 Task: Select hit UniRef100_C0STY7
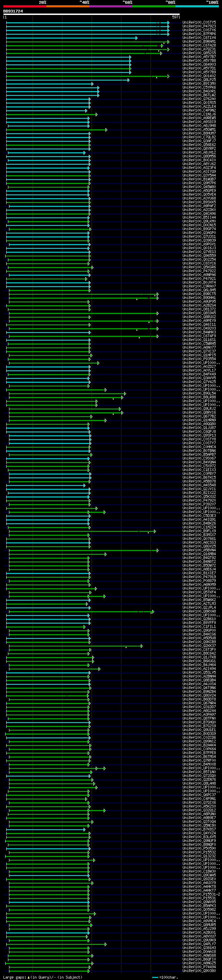point(199,443)
